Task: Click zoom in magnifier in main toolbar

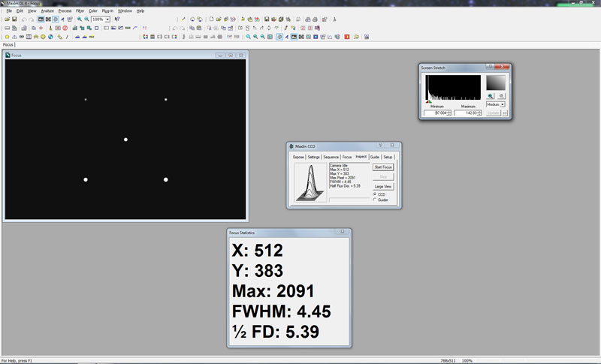Action: pos(80,19)
